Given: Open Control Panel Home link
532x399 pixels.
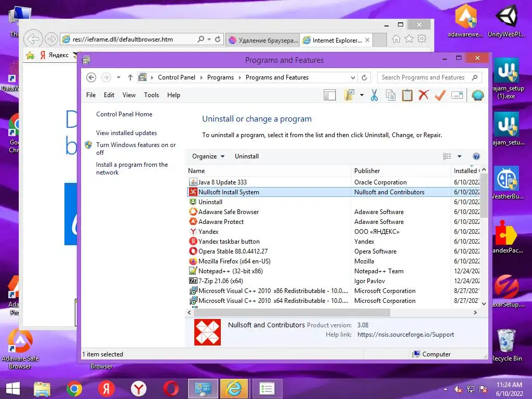Looking at the screenshot, I should 124,114.
